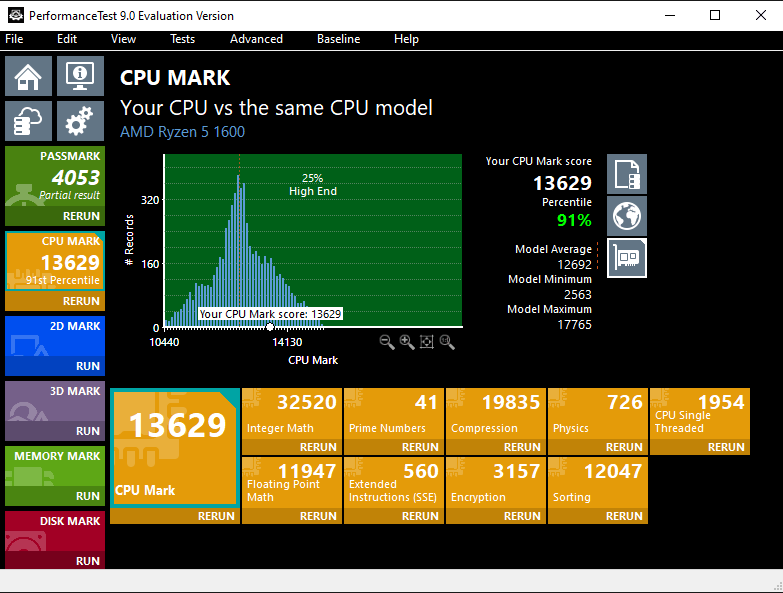This screenshot has height=593, width=783.
Task: Rerun the CPU Mark sidebar test
Action: [55, 301]
